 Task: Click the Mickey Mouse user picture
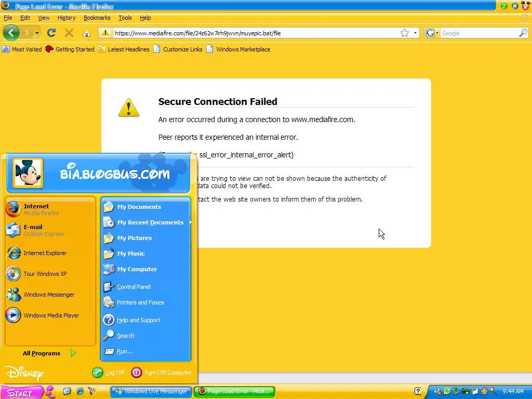click(x=28, y=173)
